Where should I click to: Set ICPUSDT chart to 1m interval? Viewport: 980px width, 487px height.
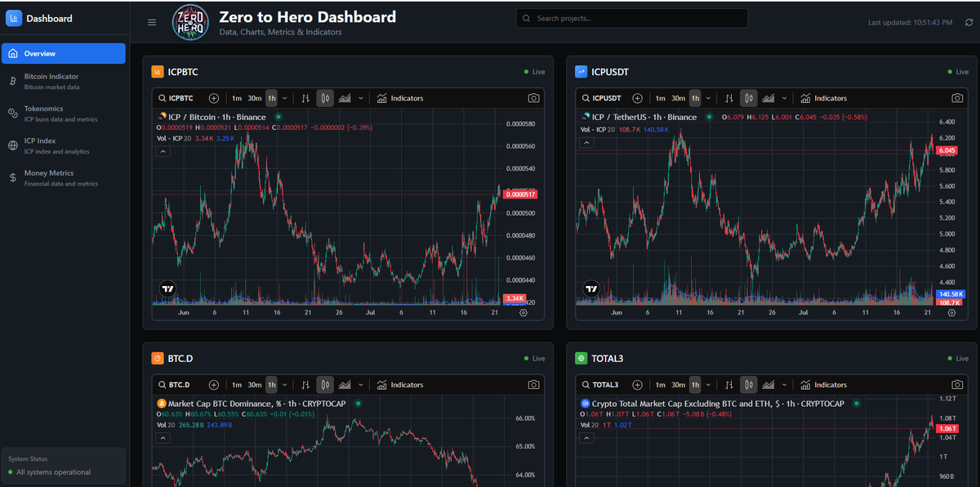[660, 98]
